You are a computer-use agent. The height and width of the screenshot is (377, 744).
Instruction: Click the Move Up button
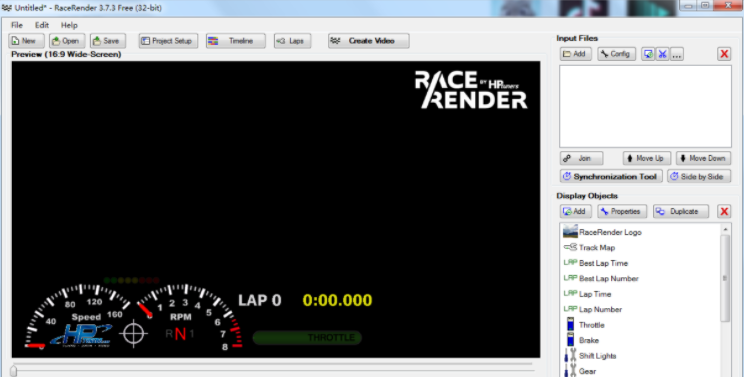point(647,158)
